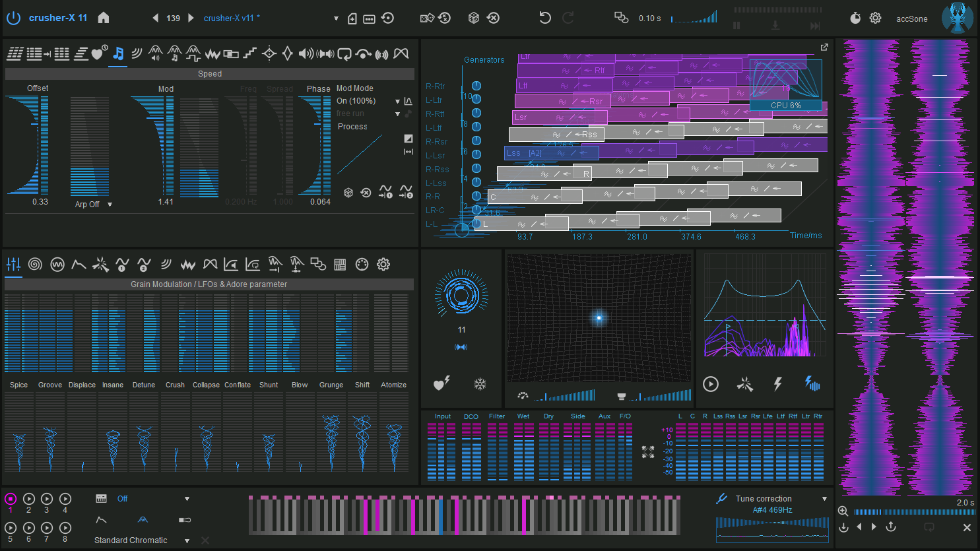Click the dice icon in Speed panel

(348, 192)
